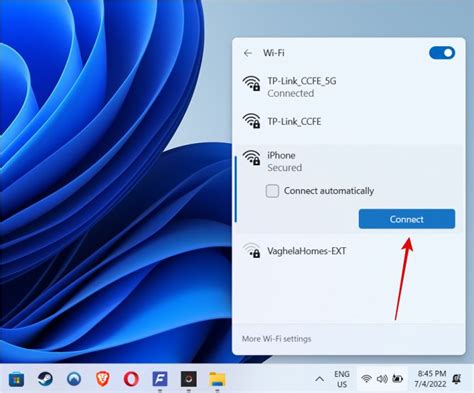Select the TP-Link_CCFE network
The height and width of the screenshot is (393, 474).
pos(349,121)
